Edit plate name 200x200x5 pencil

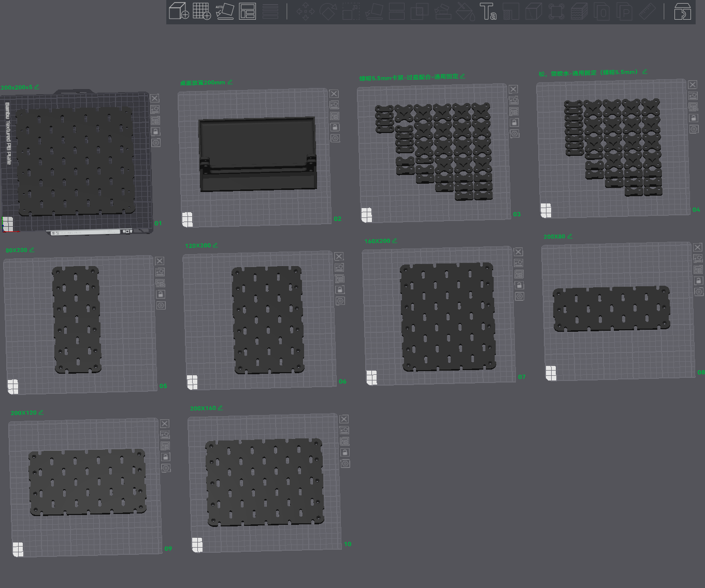click(x=36, y=87)
